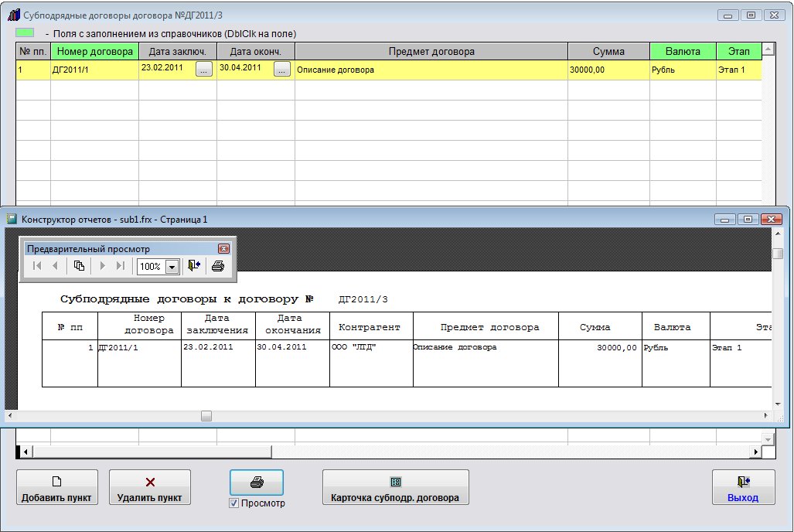
Task: Open date picker for Дата заключ. field
Action: [203, 70]
